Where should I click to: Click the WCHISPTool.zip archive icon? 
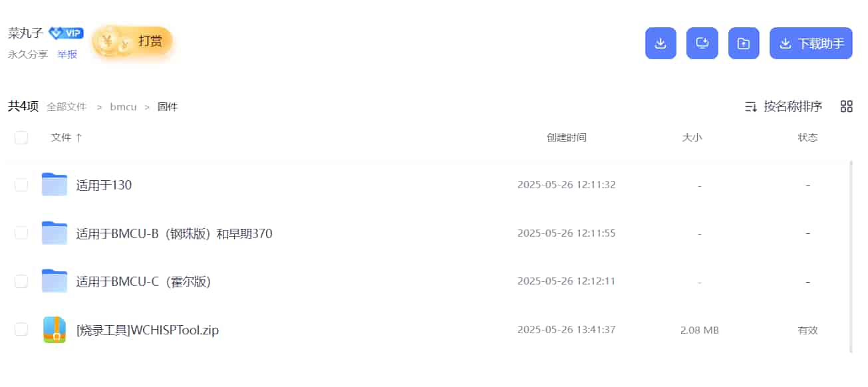(x=55, y=330)
